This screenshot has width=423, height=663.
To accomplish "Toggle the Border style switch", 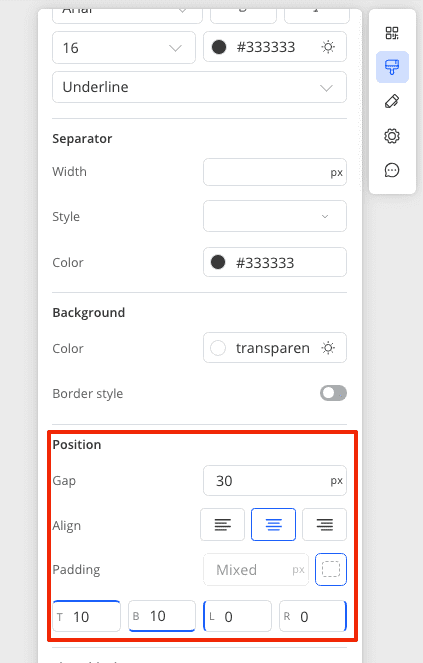I will (x=333, y=393).
